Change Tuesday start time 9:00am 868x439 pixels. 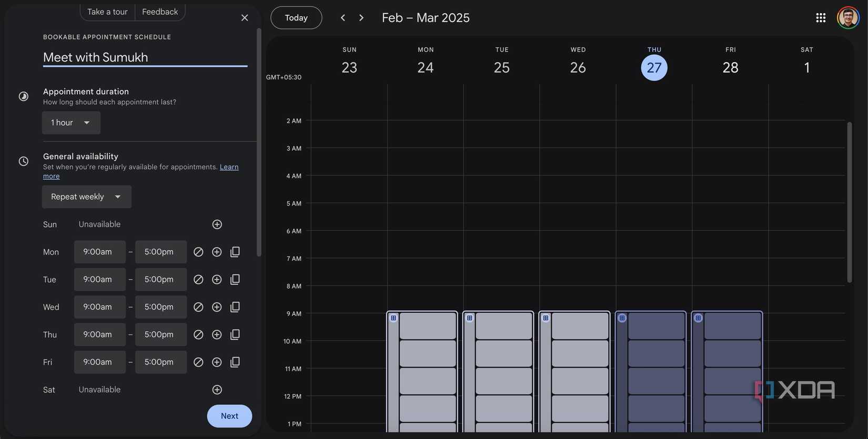tap(100, 280)
